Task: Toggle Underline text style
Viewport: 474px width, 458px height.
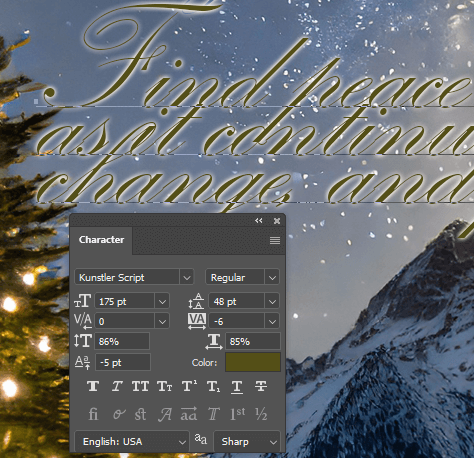Action: point(237,386)
